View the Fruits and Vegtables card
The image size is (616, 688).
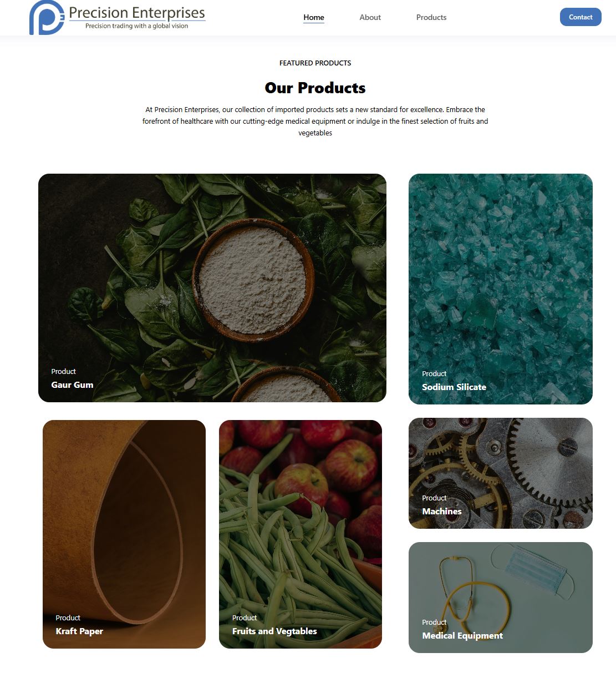[301, 534]
